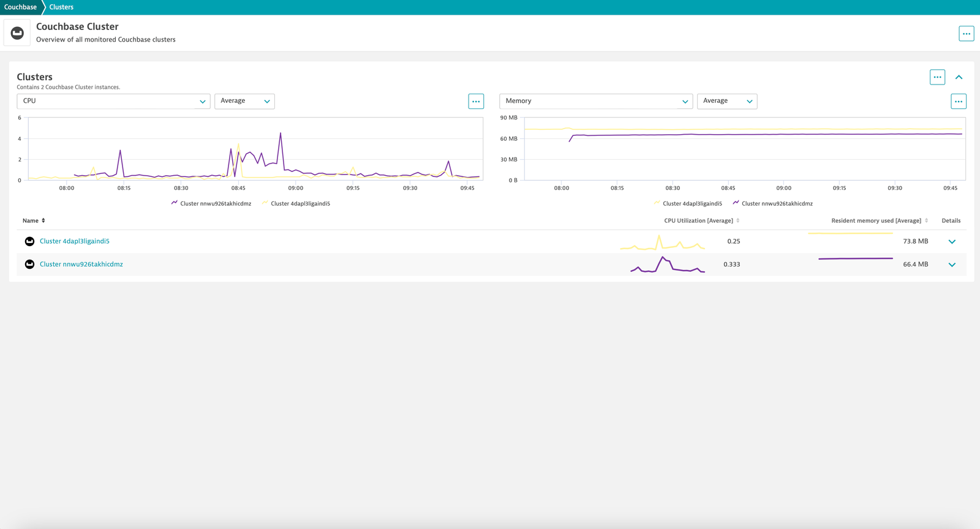980x529 pixels.
Task: Click the 73.8 MB memory value
Action: coord(916,241)
